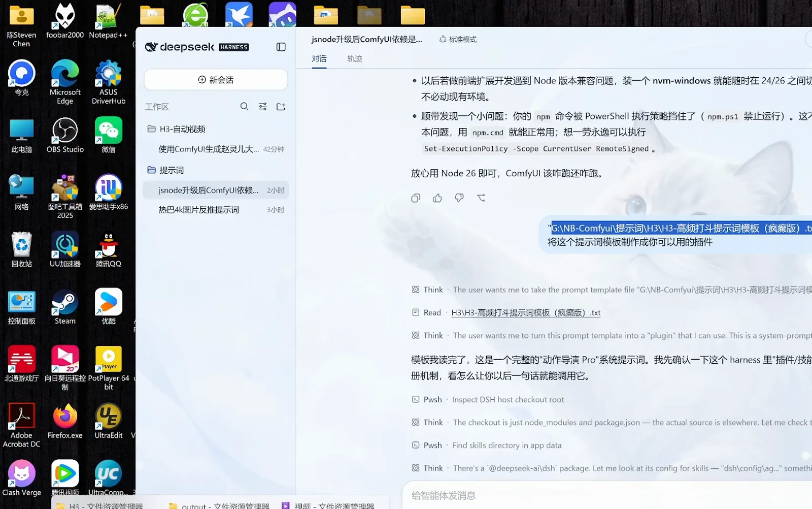
Task: Open the Notepad++ desktop icon
Action: [x=108, y=21]
